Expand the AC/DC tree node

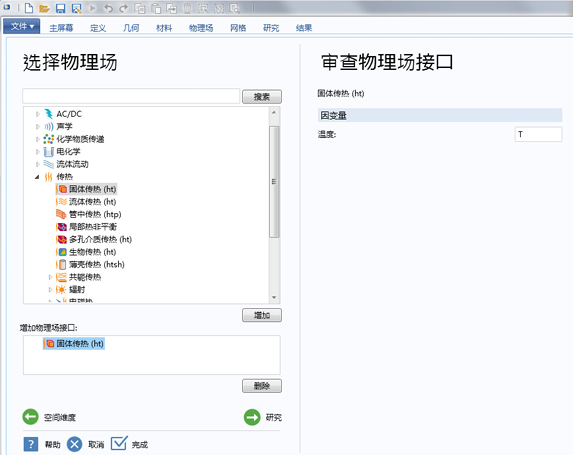[37, 114]
